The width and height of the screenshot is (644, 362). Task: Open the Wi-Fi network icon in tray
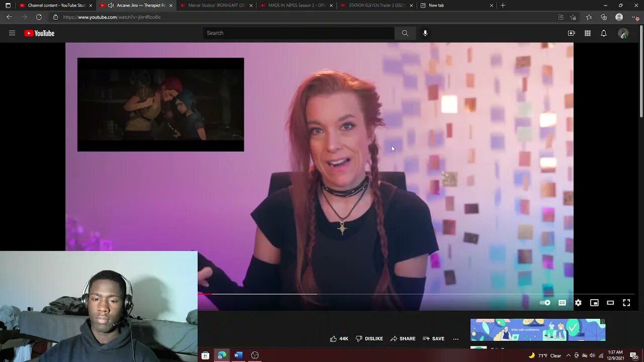coord(601,356)
